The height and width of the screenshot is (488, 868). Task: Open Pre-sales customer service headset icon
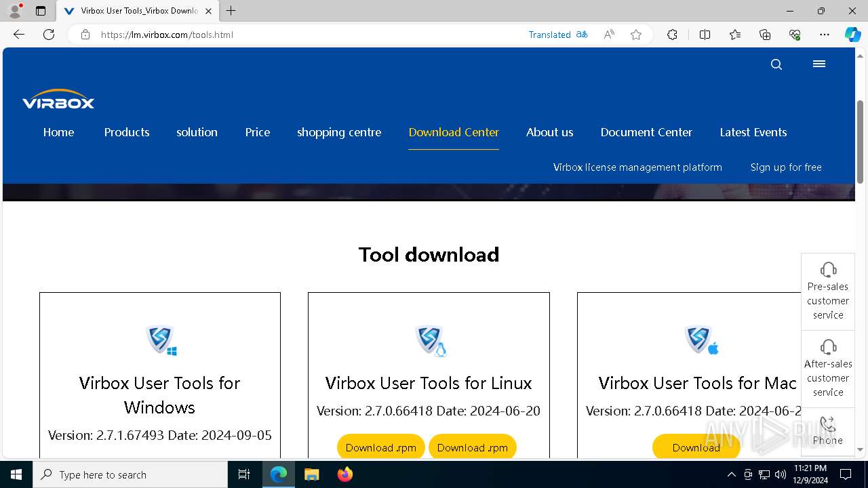click(x=828, y=270)
